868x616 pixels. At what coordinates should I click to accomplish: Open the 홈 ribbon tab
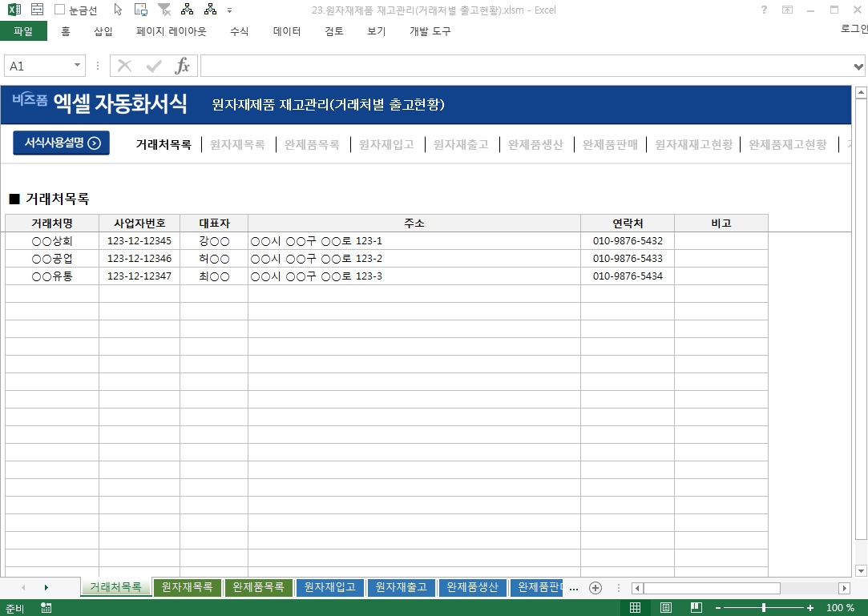(66, 31)
